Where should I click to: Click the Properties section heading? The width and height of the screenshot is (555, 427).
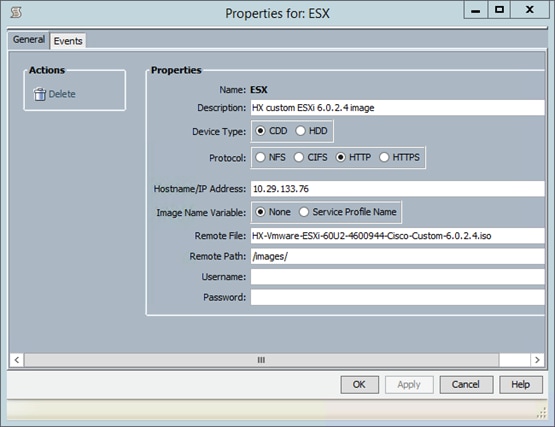tap(176, 70)
